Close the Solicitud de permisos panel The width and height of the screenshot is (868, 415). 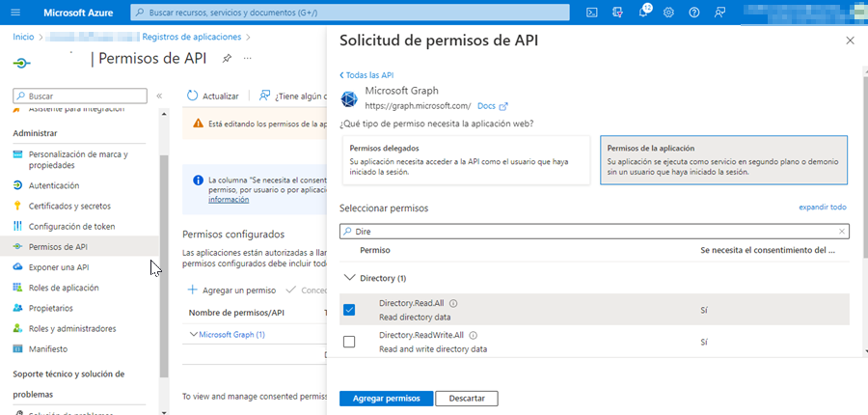851,41
